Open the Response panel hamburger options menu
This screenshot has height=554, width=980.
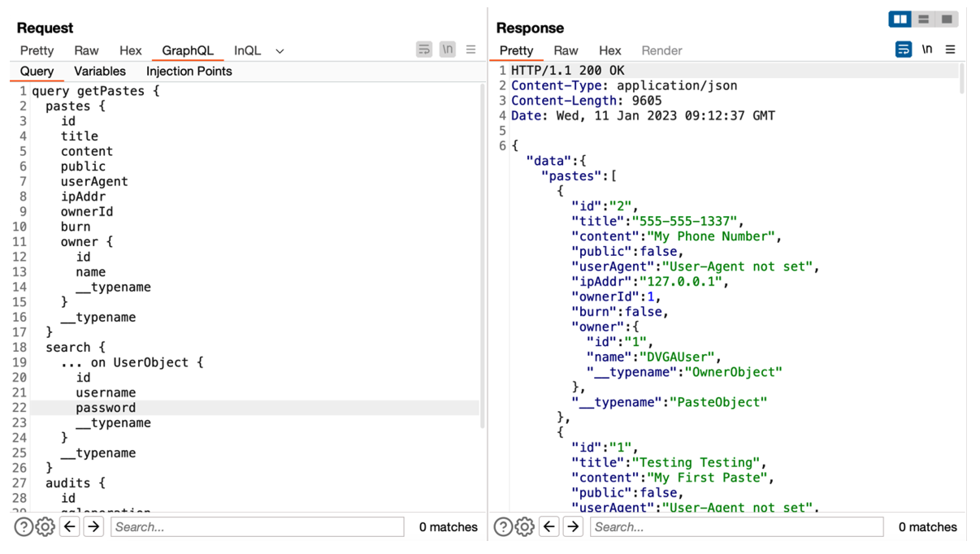tap(950, 50)
